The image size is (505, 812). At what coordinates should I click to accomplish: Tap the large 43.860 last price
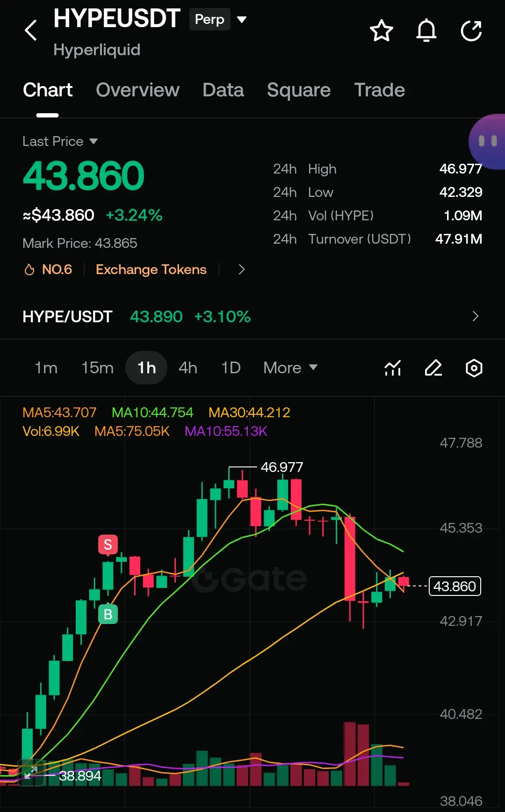[x=84, y=176]
